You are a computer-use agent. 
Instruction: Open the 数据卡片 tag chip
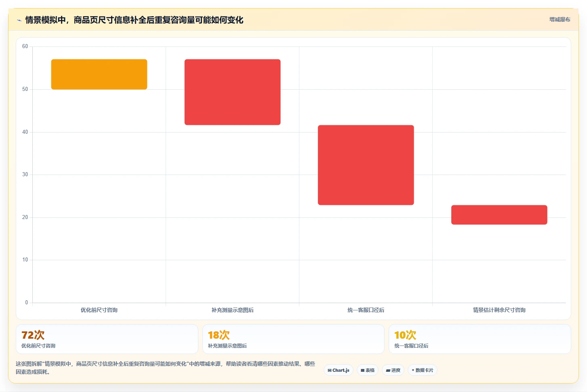click(423, 370)
